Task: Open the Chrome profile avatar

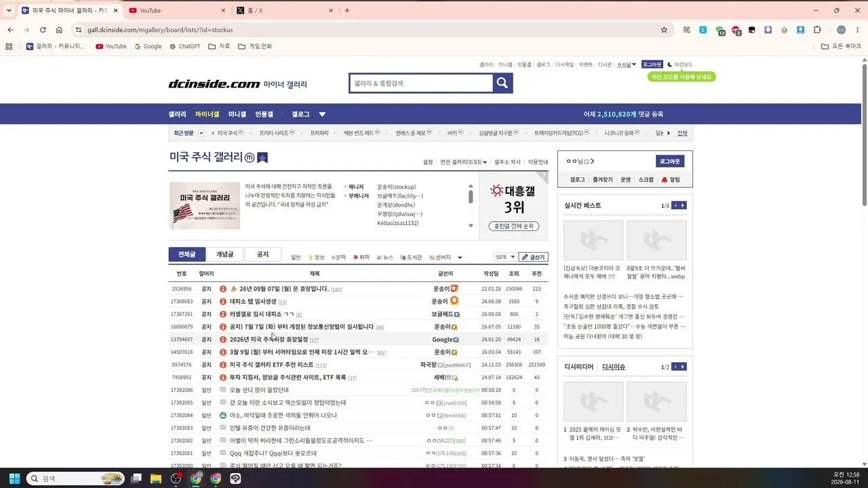Action: tap(842, 30)
